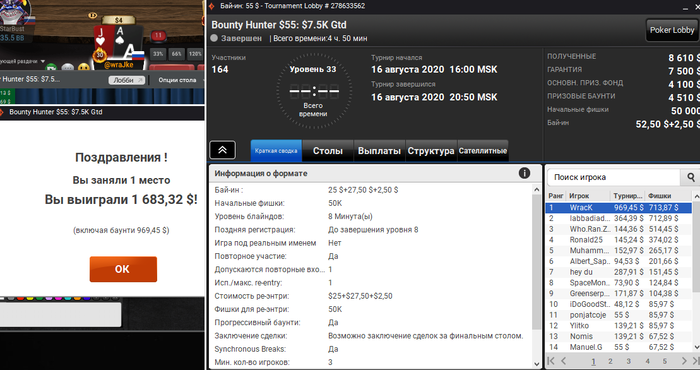Click the Poker Lobby button
700x370 pixels.
click(672, 30)
